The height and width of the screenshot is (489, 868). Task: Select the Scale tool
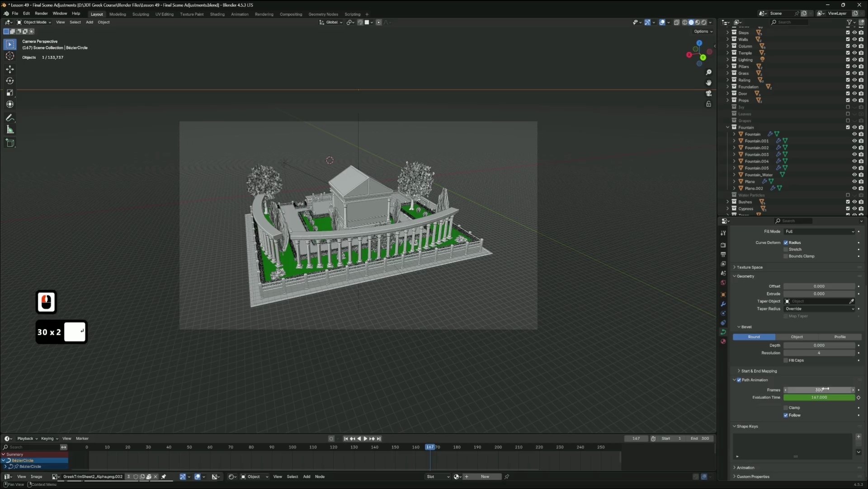tap(10, 93)
